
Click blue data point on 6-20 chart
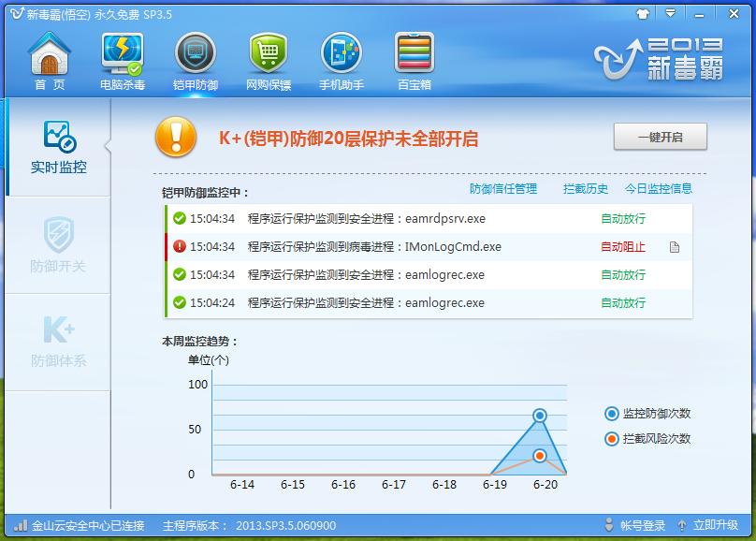pos(540,416)
